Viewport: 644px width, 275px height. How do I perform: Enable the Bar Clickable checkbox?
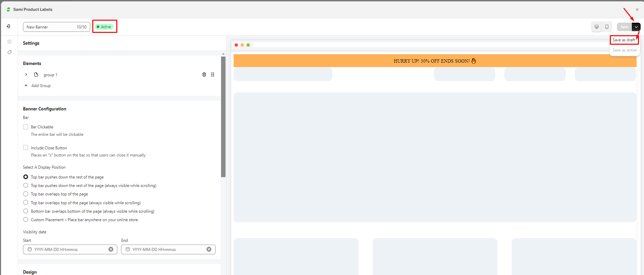point(26,127)
